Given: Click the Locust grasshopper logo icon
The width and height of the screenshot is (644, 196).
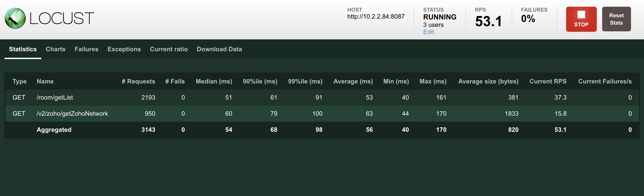Looking at the screenshot, I should coord(15,18).
